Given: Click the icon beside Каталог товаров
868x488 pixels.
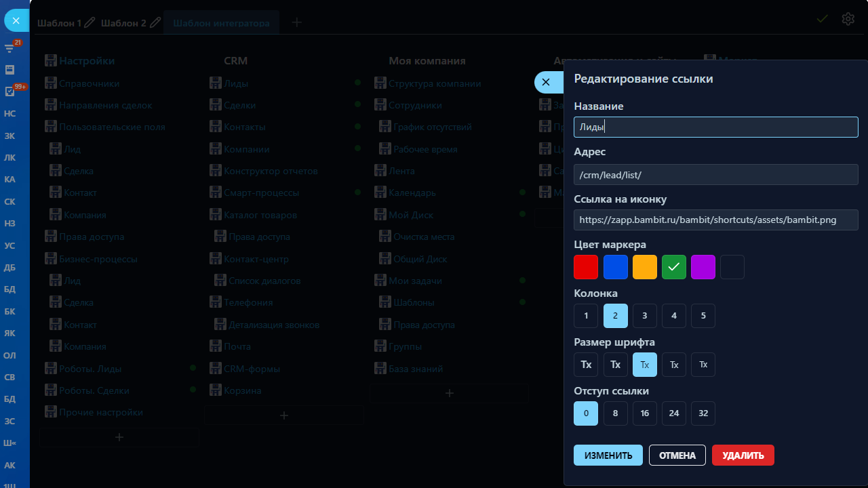Looking at the screenshot, I should click(x=216, y=215).
